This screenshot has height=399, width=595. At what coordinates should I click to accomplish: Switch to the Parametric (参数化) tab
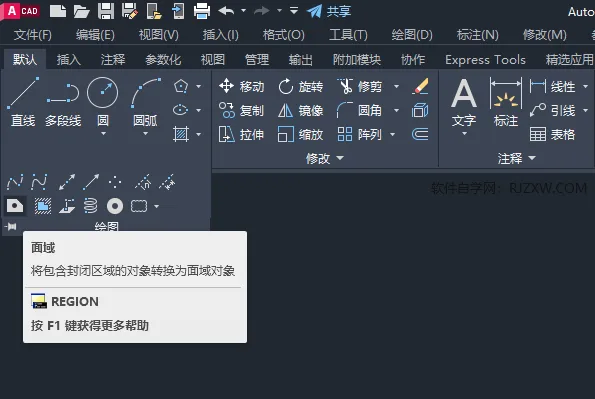pyautogui.click(x=163, y=60)
